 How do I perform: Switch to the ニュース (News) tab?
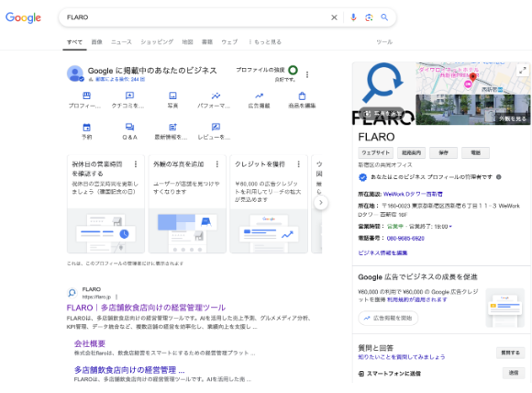pyautogui.click(x=121, y=42)
